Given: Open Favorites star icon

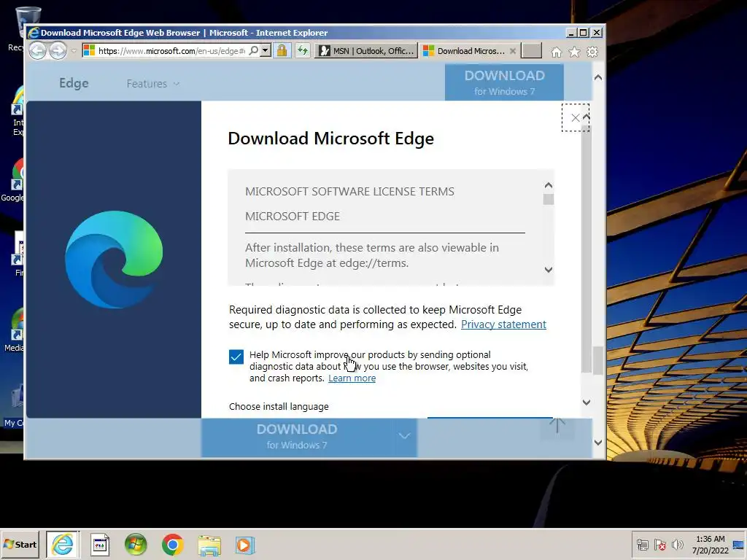Looking at the screenshot, I should coord(575,52).
